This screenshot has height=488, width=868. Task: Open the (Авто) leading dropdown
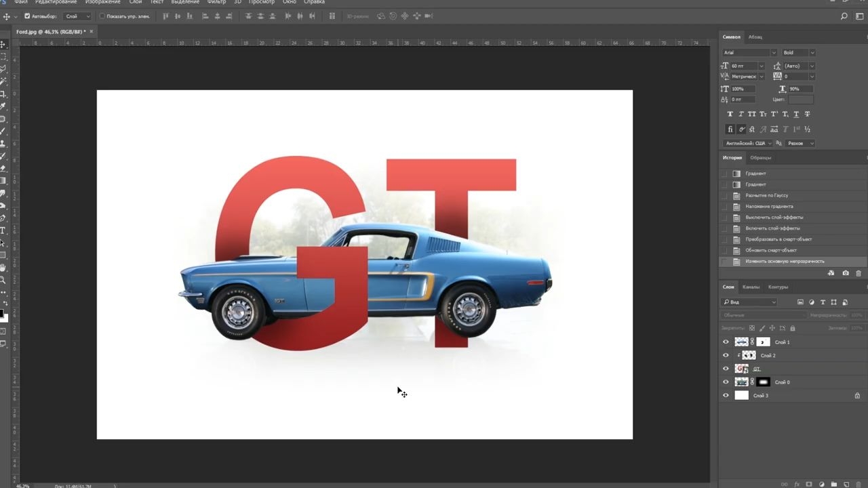[x=812, y=66]
